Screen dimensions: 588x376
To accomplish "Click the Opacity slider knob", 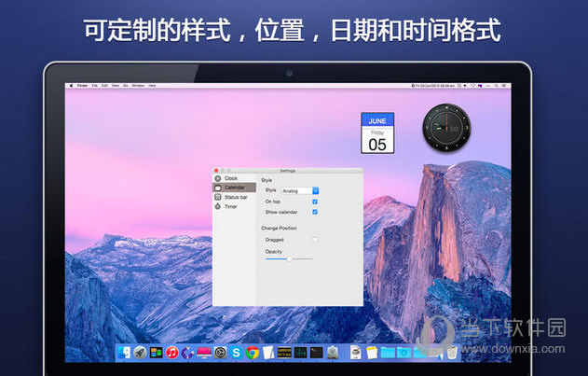I will pos(289,258).
